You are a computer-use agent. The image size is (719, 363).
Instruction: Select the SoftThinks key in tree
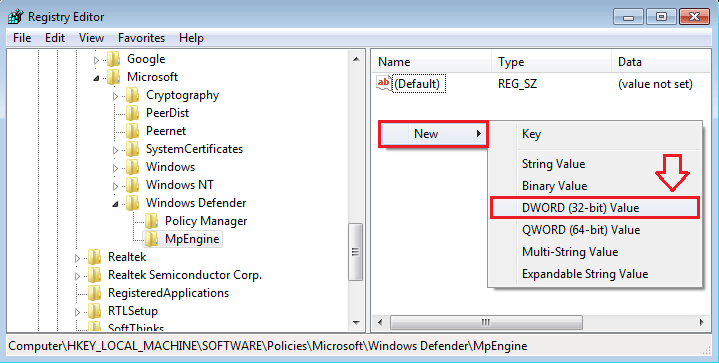(x=136, y=327)
